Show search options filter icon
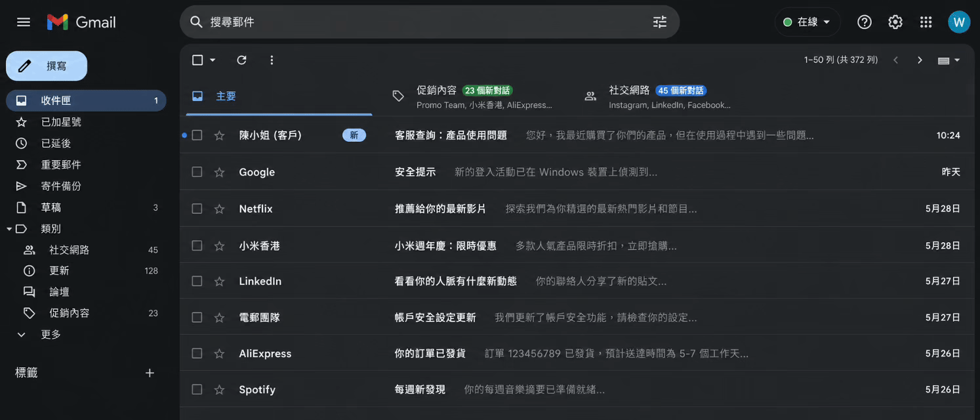Viewport: 980px width, 420px height. 660,22
